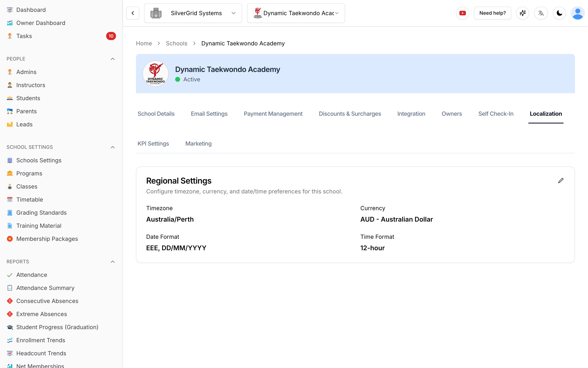Edit Regional Settings with pencil icon
Viewport: 588px width, 368px height.
561,181
